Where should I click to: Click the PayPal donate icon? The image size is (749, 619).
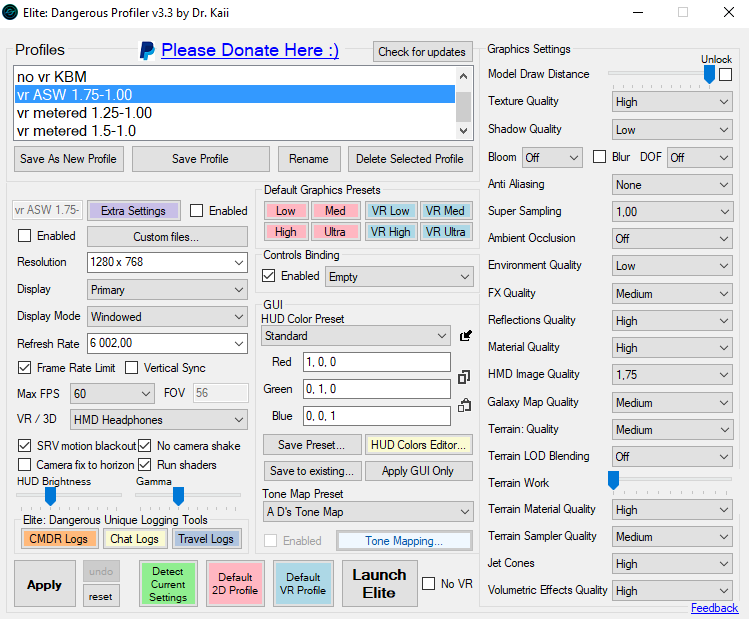tap(147, 50)
